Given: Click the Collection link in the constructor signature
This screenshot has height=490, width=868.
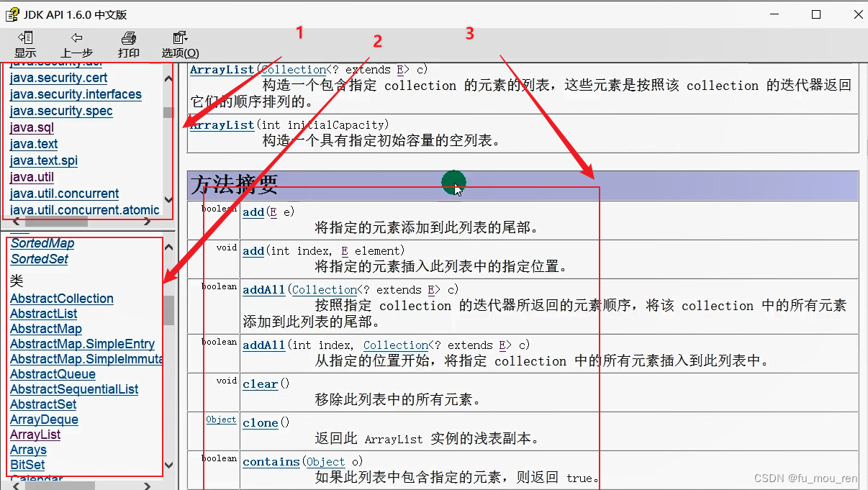Looking at the screenshot, I should 293,69.
